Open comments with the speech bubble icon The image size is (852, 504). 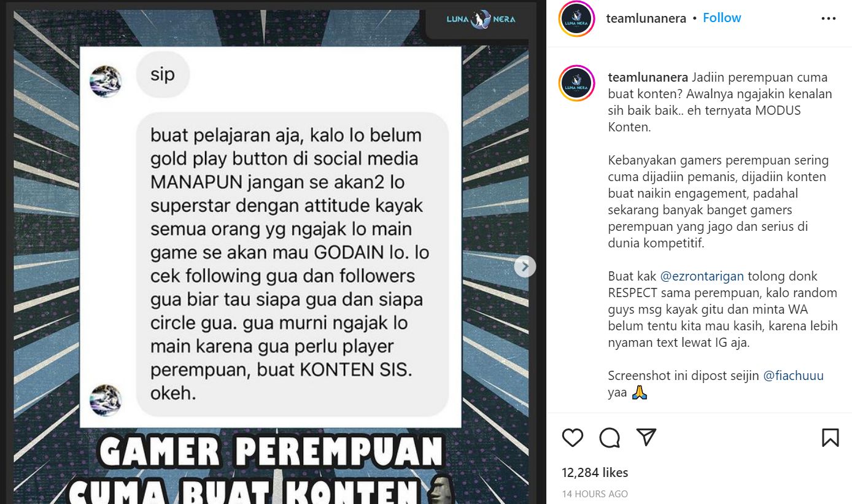click(610, 437)
